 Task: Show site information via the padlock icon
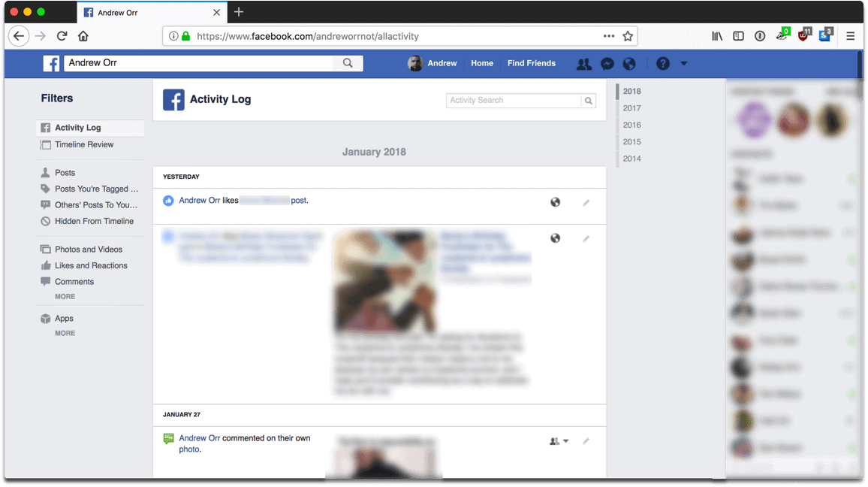[186, 36]
